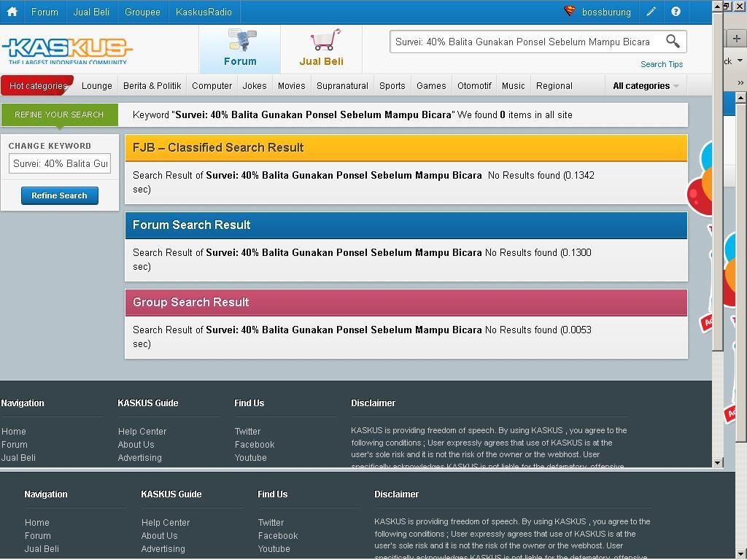Open About Us in lower footer
This screenshot has height=560, width=747.
pos(160,536)
